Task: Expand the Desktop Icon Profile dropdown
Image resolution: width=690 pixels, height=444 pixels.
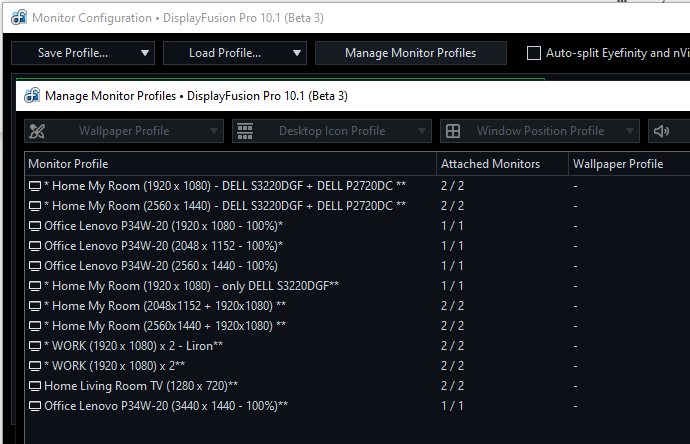Action: 422,131
